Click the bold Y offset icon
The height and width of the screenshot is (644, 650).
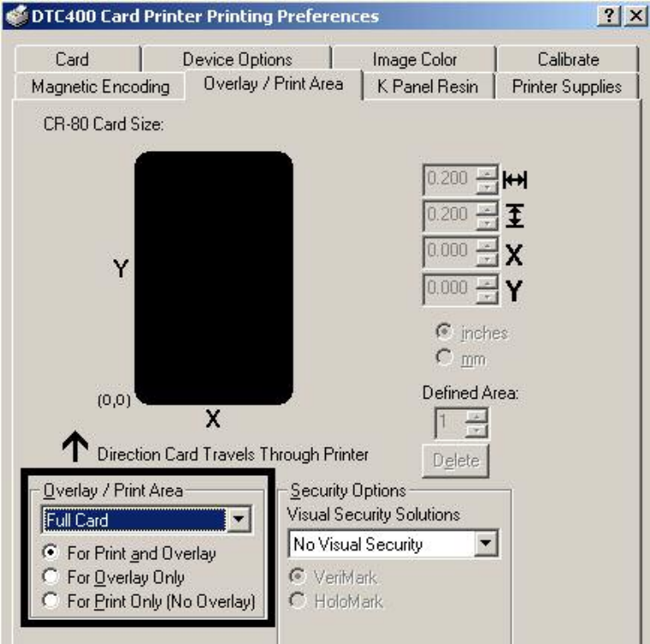pyautogui.click(x=514, y=291)
